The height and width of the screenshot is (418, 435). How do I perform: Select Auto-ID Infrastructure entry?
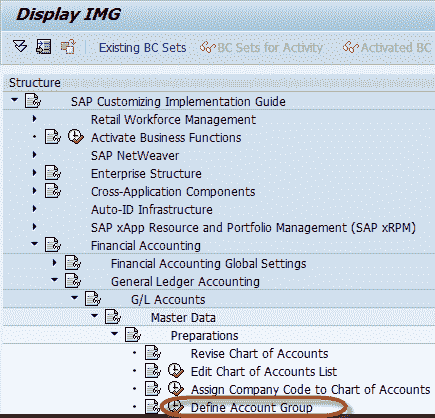[x=152, y=209]
